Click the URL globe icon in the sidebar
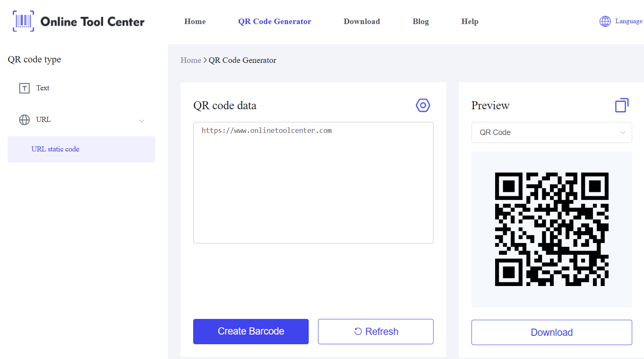This screenshot has height=359, width=644. 24,120
